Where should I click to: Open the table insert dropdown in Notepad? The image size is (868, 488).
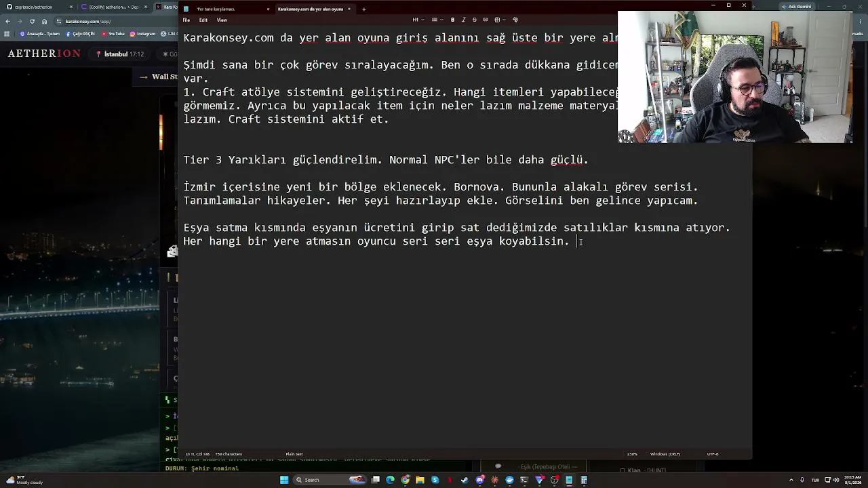(498, 20)
